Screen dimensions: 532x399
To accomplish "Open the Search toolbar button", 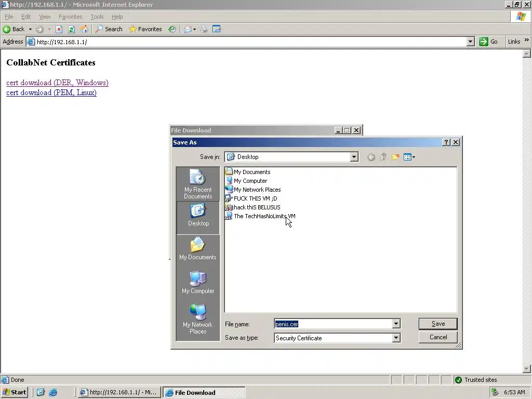I will 109,29.
